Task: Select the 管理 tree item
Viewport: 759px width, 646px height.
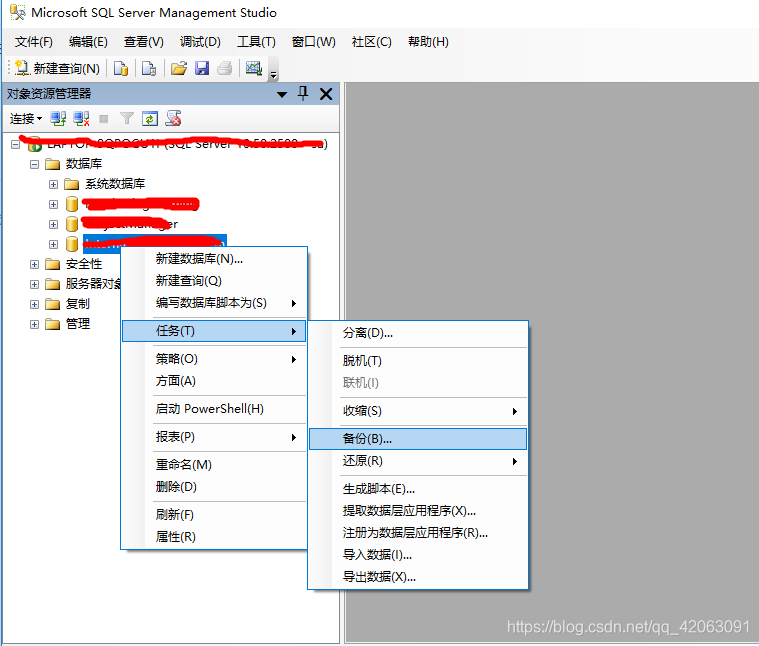Action: 77,324
